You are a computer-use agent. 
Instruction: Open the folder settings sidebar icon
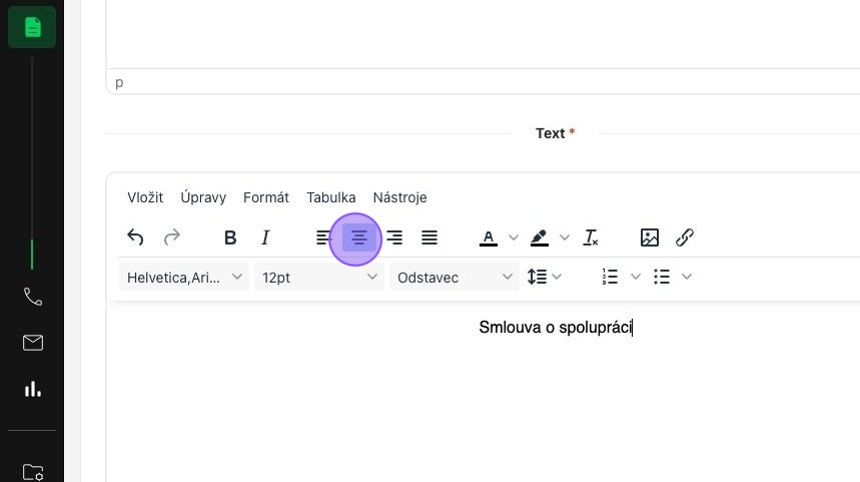[32, 472]
